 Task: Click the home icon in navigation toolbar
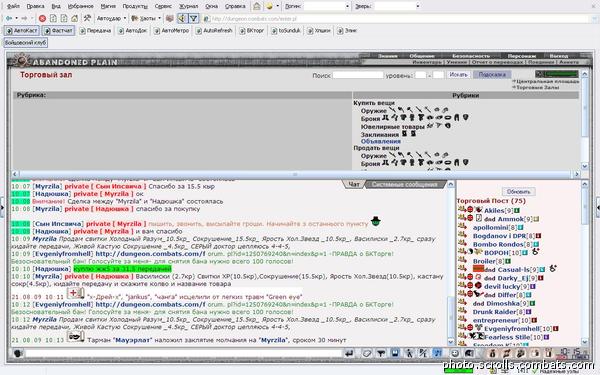(x=75, y=18)
